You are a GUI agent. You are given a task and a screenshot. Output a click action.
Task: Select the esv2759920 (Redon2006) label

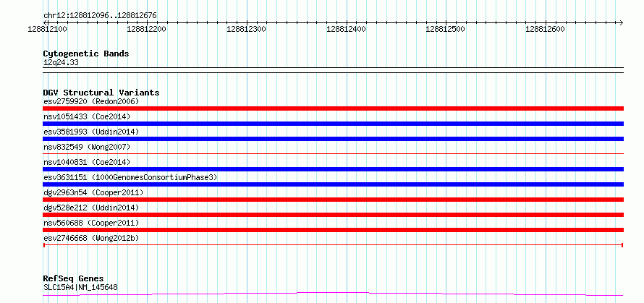click(x=91, y=101)
